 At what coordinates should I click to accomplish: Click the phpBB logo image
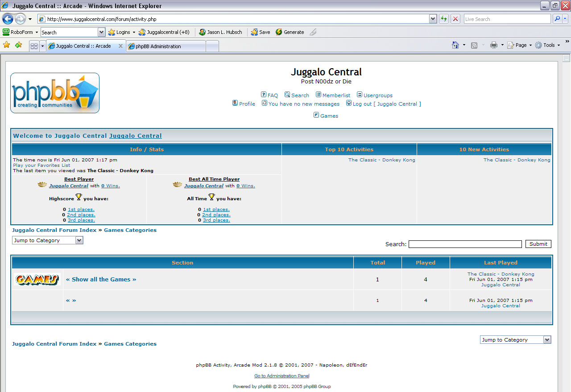[x=55, y=93]
